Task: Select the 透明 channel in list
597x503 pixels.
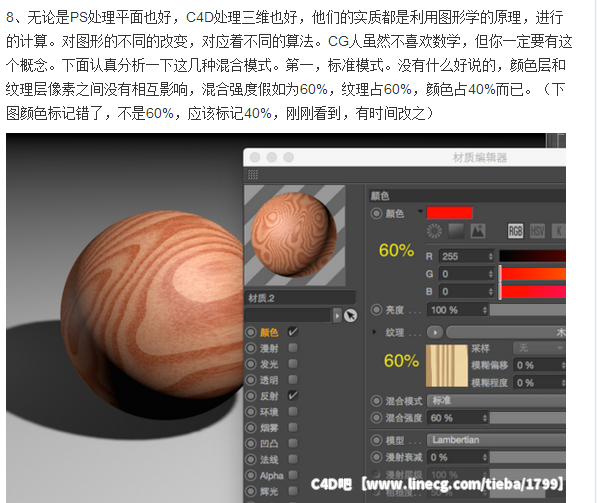Action: (x=269, y=380)
